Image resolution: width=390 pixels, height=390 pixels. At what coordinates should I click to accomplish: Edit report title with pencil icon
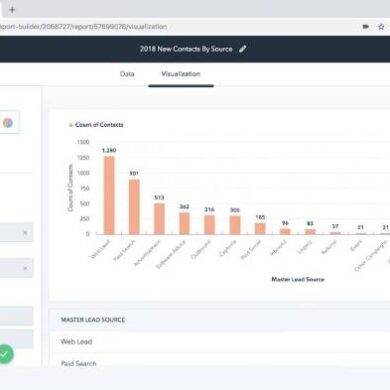click(x=243, y=49)
